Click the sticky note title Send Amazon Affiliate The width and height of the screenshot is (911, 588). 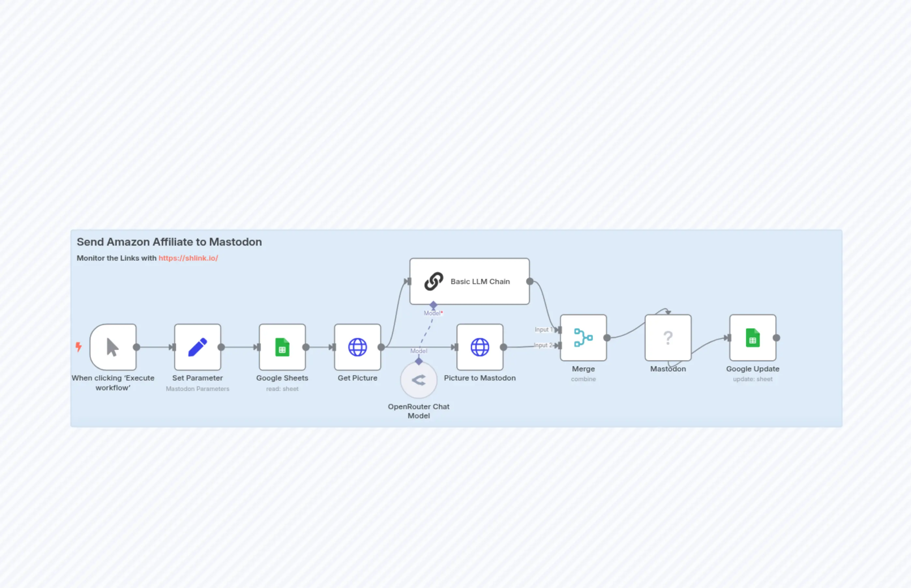(169, 242)
